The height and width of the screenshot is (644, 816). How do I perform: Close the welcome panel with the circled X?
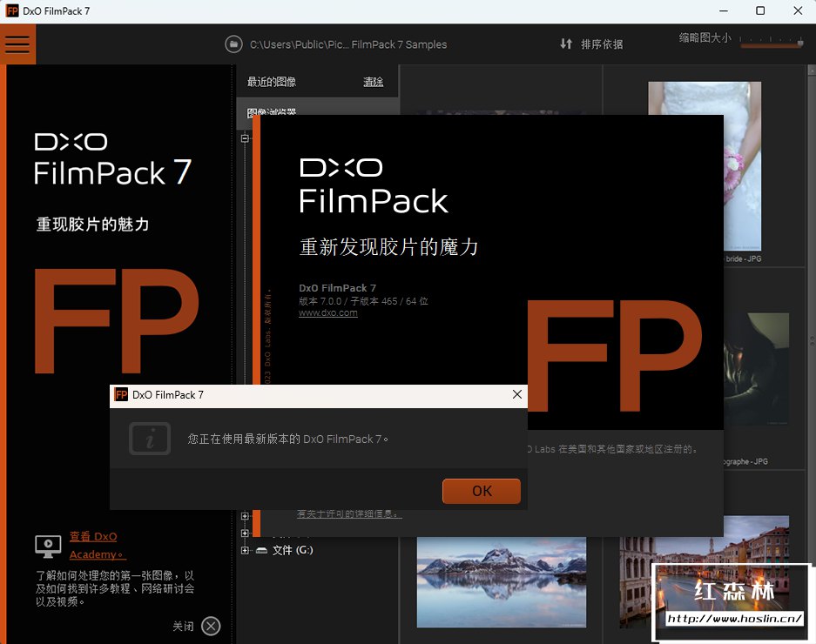pos(211,627)
